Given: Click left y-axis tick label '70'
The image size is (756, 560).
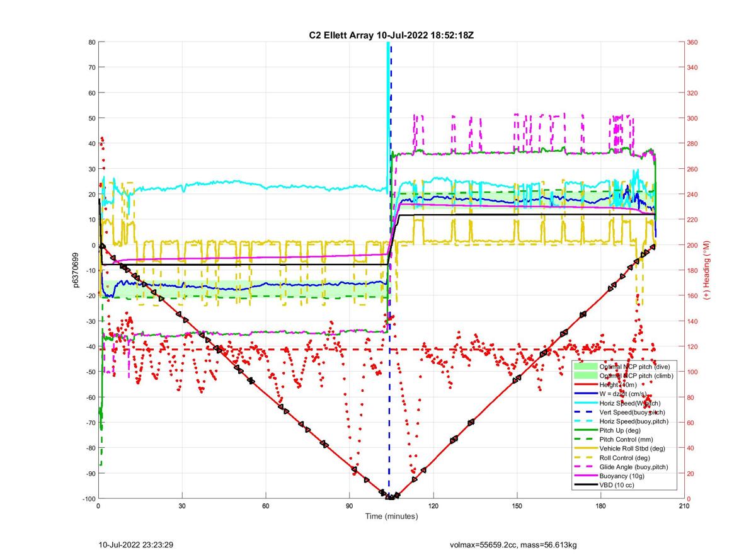Looking at the screenshot, I should tap(91, 67).
